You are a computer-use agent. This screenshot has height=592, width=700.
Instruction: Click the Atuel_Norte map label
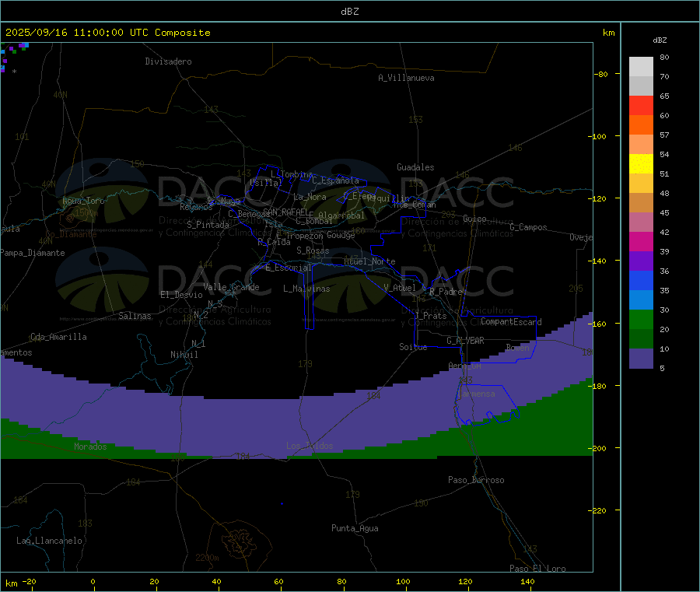tap(369, 261)
